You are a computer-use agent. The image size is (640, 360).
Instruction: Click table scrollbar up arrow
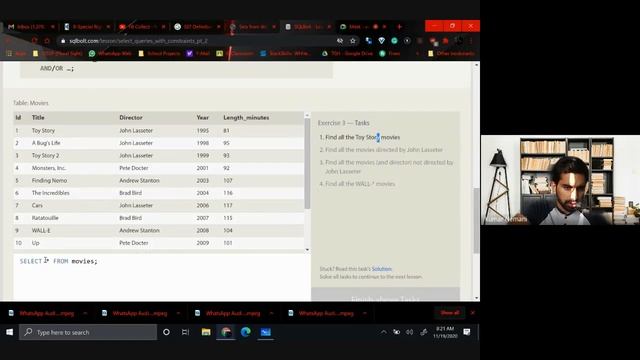coord(307,116)
